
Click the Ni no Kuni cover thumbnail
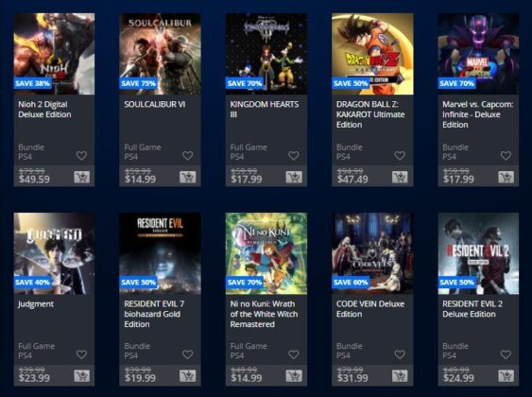(x=266, y=253)
